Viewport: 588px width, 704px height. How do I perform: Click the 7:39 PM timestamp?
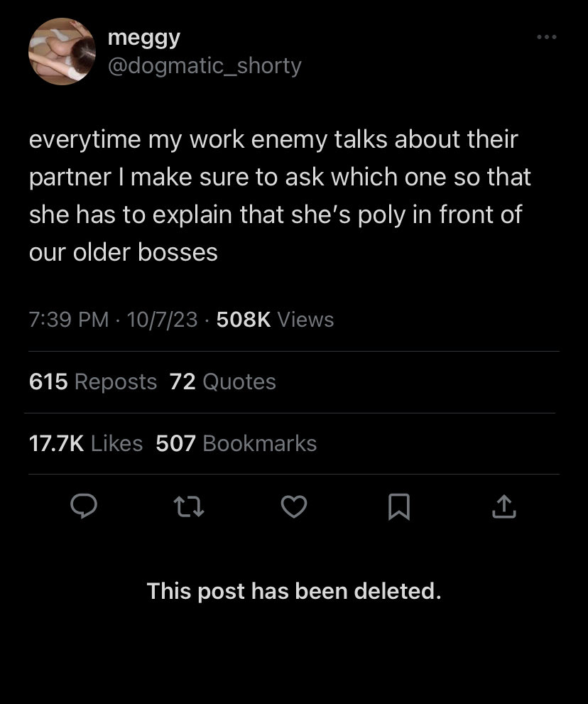69,320
